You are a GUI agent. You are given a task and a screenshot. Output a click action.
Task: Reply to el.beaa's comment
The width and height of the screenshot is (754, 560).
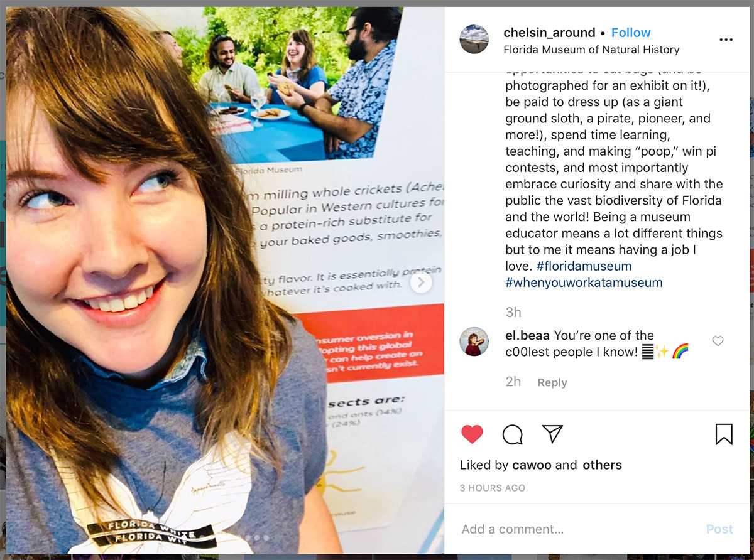[552, 382]
